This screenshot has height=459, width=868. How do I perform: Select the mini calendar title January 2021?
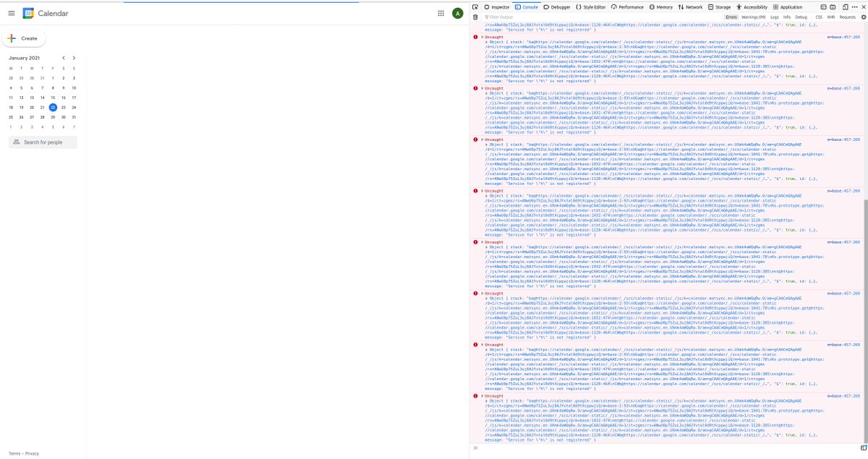[x=25, y=58]
